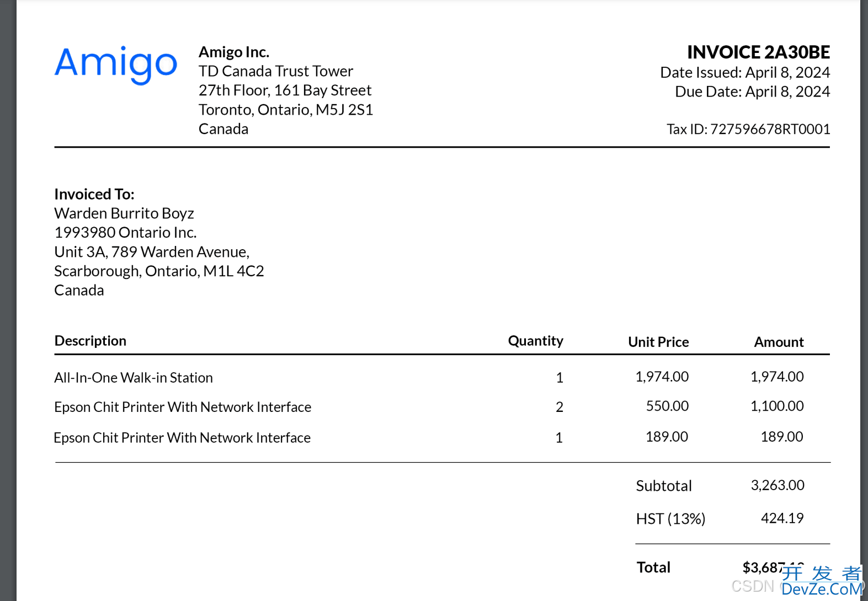Click the Amigo Inc. company name

[x=234, y=52]
